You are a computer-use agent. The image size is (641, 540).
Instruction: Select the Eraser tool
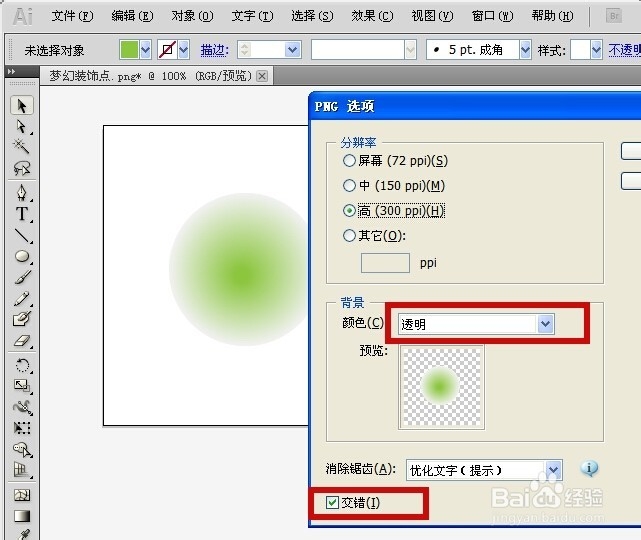click(22, 341)
